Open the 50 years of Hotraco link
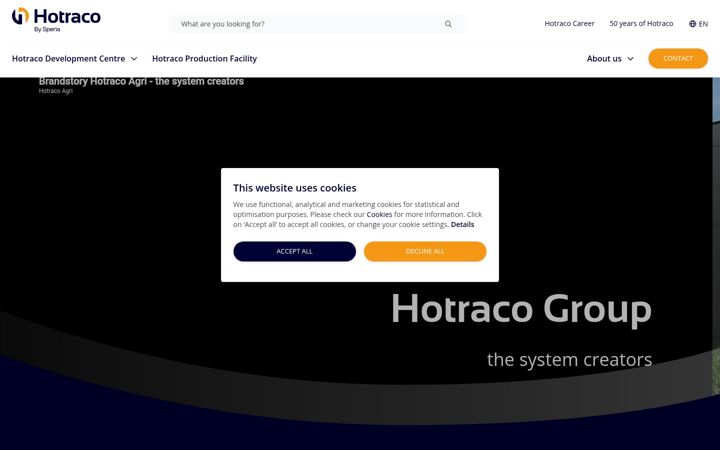Viewport: 720px width, 450px height. pos(641,23)
